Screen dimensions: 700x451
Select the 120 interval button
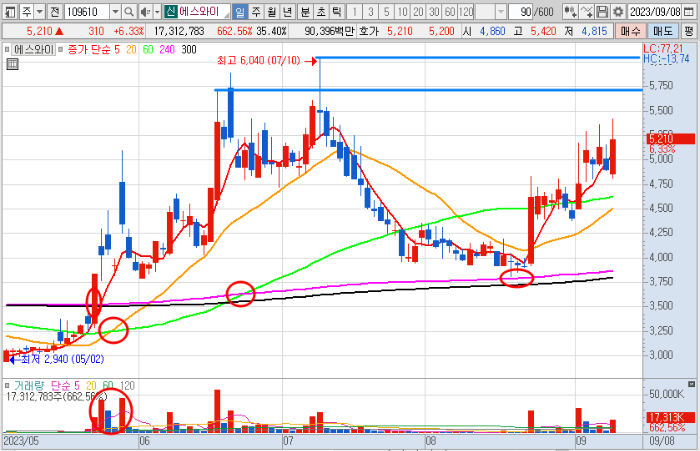[x=466, y=11]
